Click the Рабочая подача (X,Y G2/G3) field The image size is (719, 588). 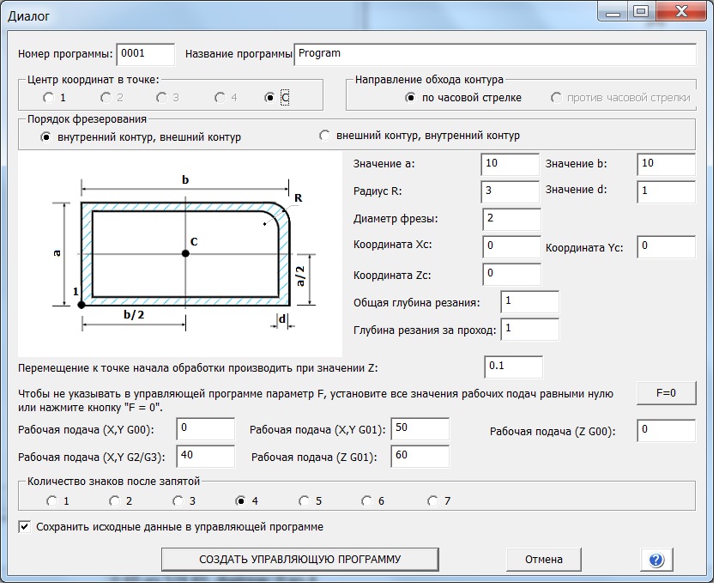click(205, 457)
